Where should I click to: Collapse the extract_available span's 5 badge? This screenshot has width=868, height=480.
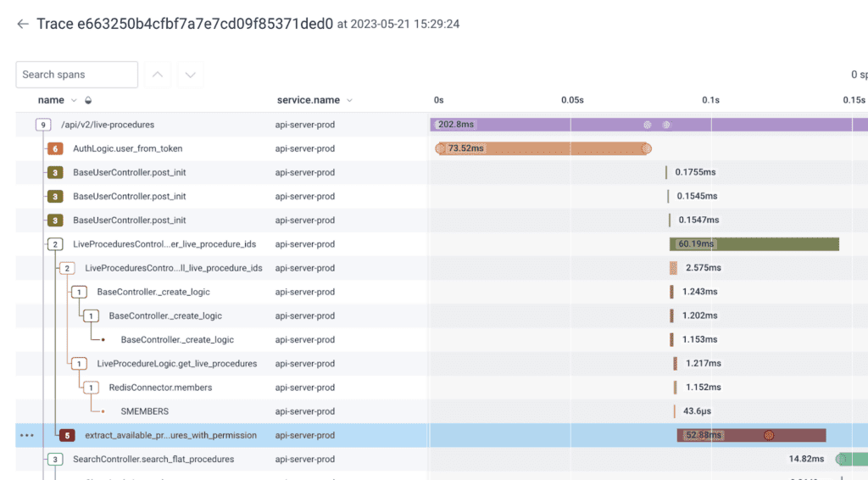[67, 435]
